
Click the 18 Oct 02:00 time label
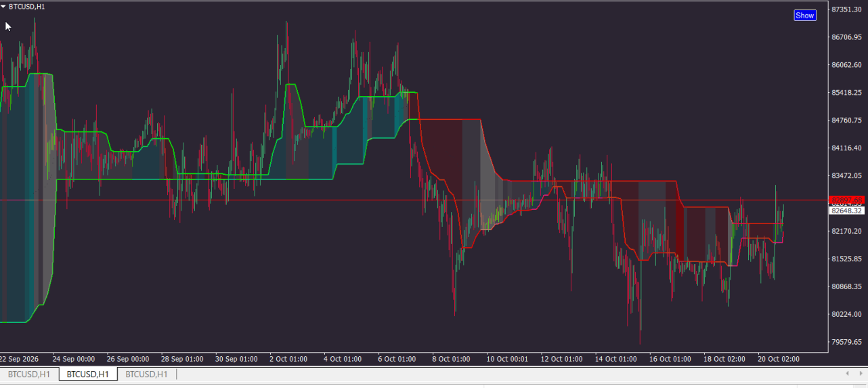pos(724,359)
